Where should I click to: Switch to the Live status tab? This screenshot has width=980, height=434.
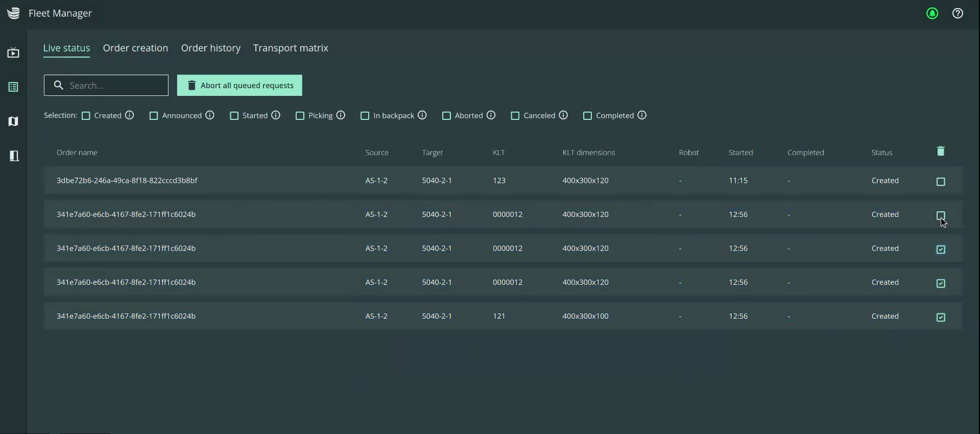click(x=66, y=48)
